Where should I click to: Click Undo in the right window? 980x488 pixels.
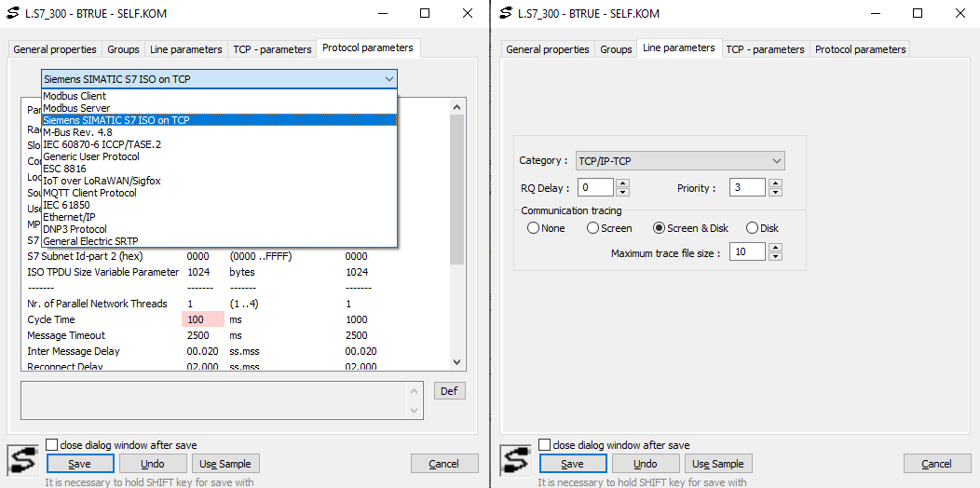[x=646, y=464]
